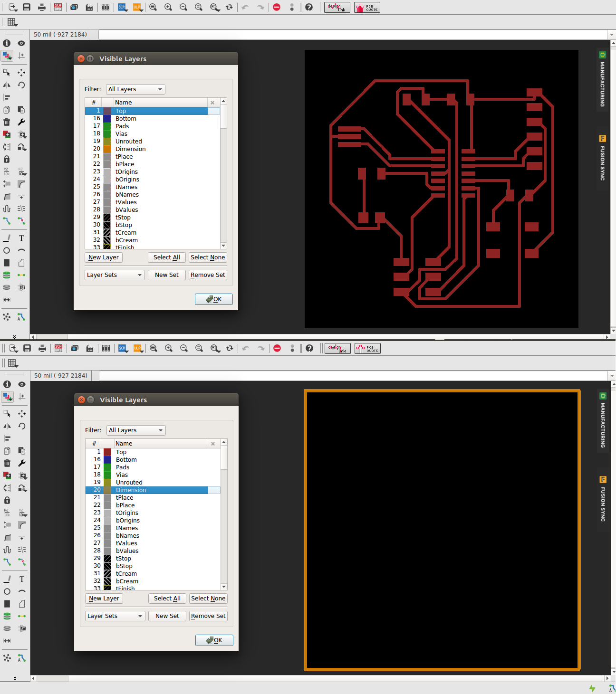Click Select All button in upper Visible Layers dialog
616x694 pixels.
pyautogui.click(x=166, y=257)
